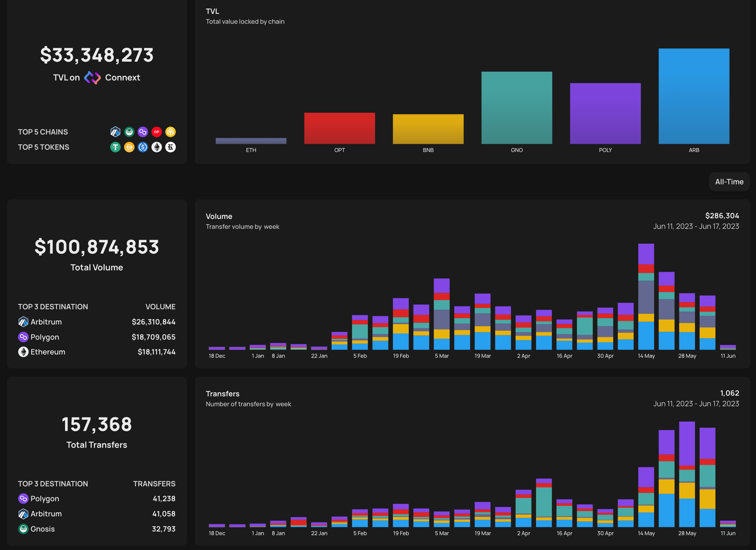Click the Tether USDT token icon
The height and width of the screenshot is (550, 756).
coord(115,147)
